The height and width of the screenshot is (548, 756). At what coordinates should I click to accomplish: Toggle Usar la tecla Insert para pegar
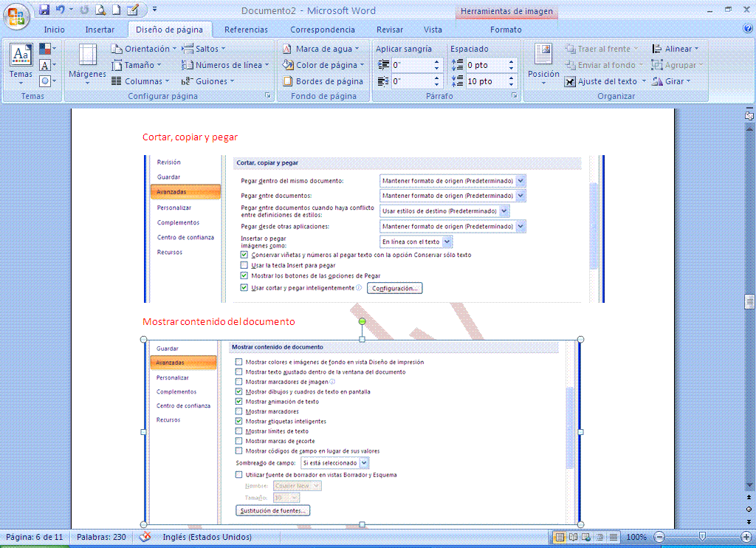click(x=244, y=265)
